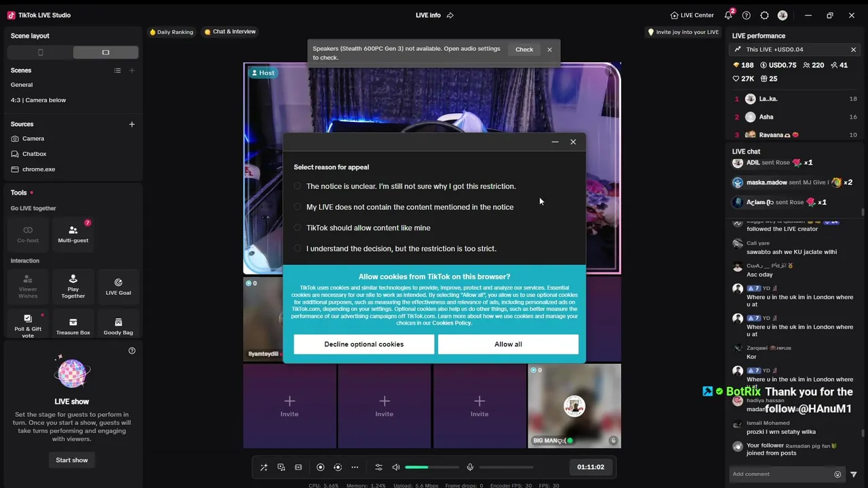Open the help question mark icon
The width and height of the screenshot is (868, 488).
pyautogui.click(x=747, y=15)
